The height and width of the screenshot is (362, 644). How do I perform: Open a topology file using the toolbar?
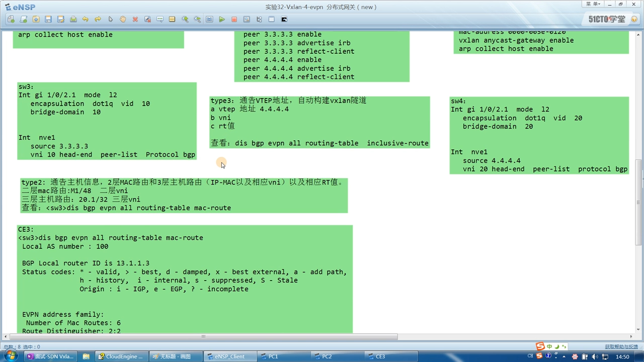point(36,19)
